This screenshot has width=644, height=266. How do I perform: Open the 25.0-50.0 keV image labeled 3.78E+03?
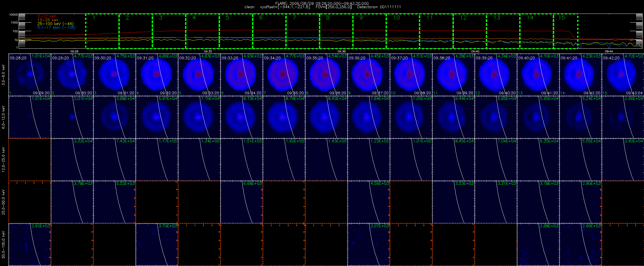(72, 202)
